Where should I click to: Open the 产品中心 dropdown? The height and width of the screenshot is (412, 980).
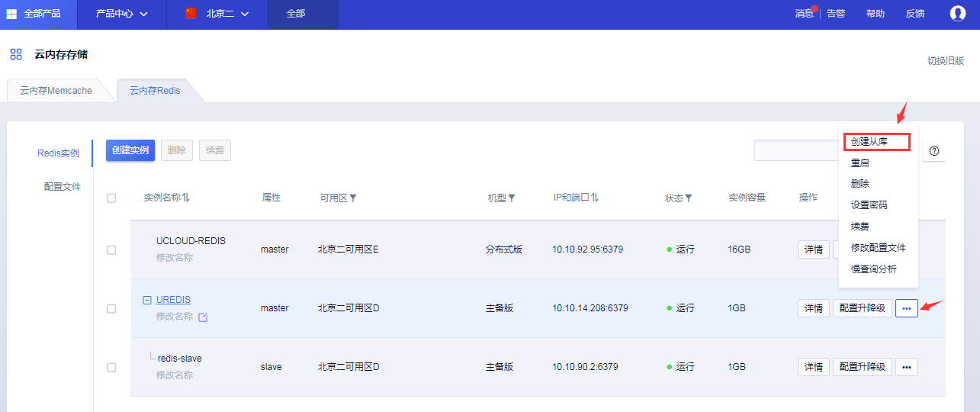click(121, 14)
